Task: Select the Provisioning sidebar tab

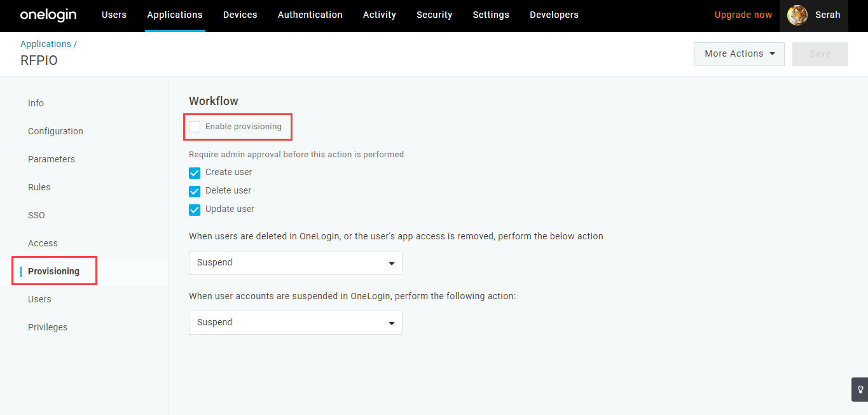Action: tap(53, 271)
